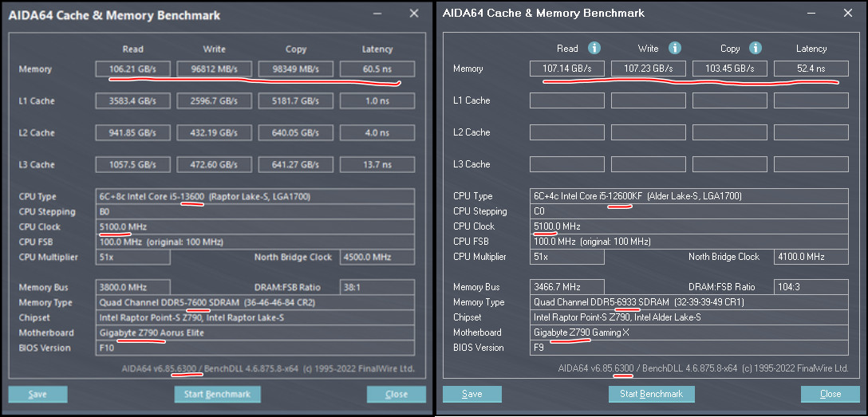868x417 pixels.
Task: Click Start Benchmark in right window
Action: click(x=652, y=394)
